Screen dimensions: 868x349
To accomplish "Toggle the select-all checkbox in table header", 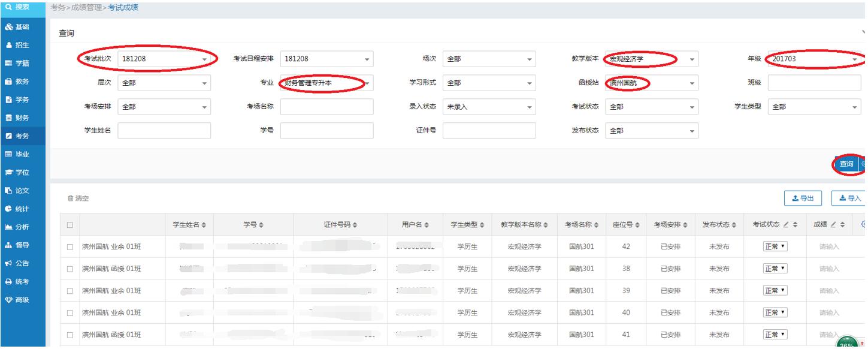I will click(x=70, y=225).
